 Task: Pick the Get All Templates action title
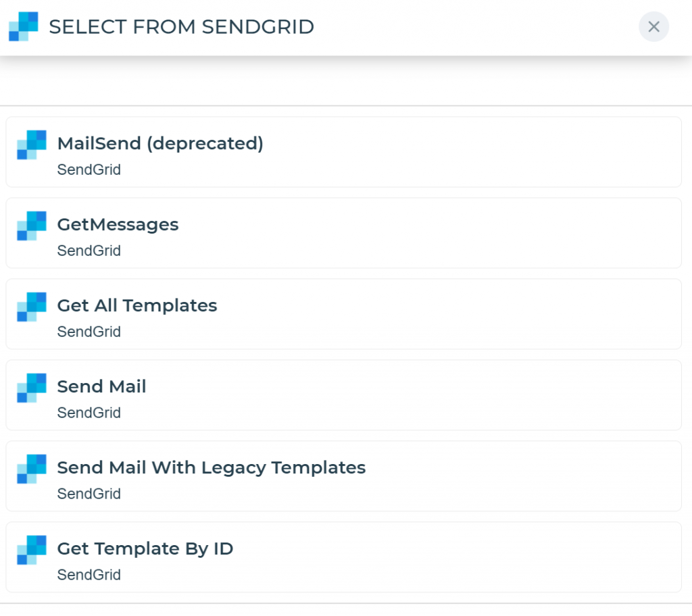pos(137,305)
